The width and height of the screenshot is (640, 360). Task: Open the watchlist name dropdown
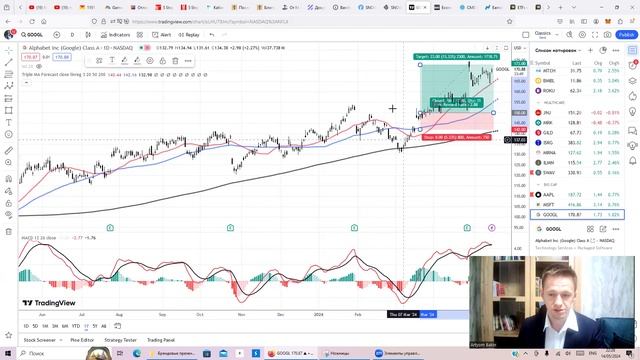click(558, 50)
